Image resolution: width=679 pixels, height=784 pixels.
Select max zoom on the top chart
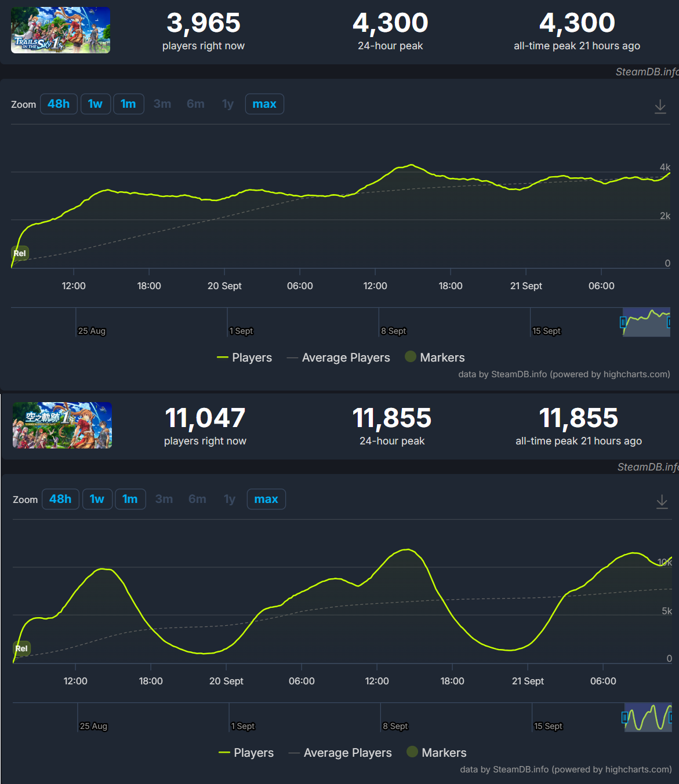pyautogui.click(x=264, y=104)
